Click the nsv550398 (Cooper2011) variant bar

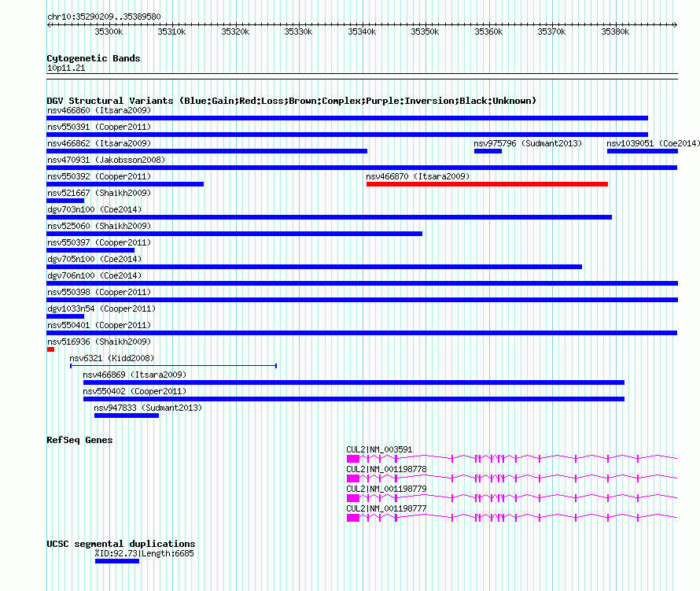tap(362, 300)
